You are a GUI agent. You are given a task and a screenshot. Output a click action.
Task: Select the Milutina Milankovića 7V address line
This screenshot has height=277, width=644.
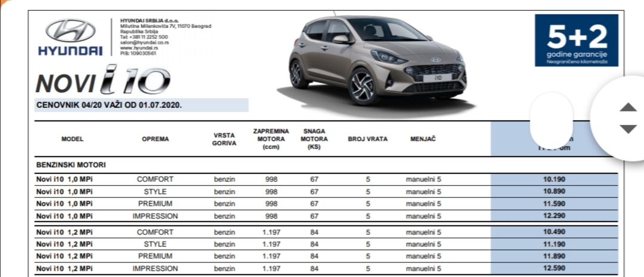[x=166, y=26]
